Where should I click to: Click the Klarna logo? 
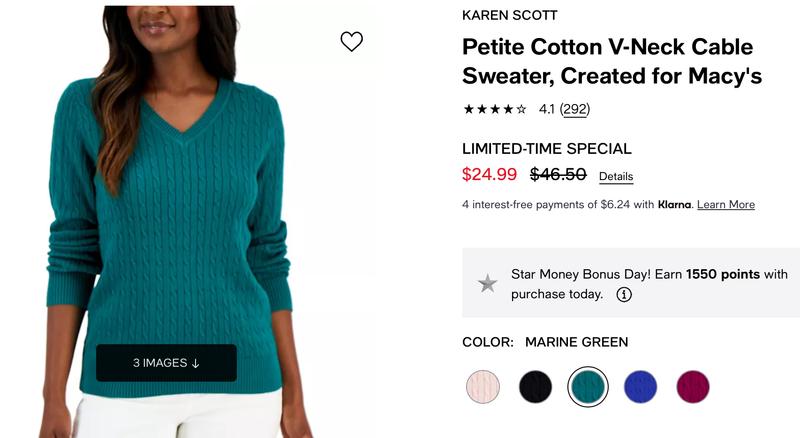(x=675, y=205)
